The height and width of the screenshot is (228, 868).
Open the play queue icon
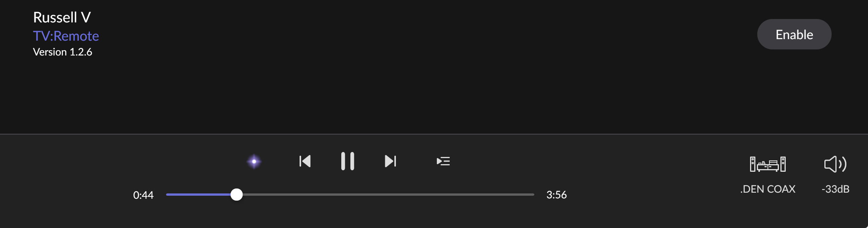(443, 161)
